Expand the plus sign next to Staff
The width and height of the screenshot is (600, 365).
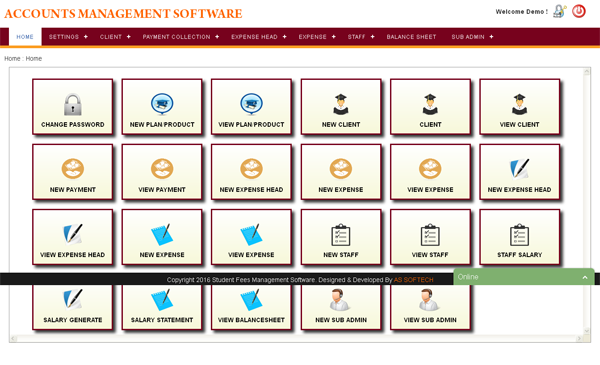click(372, 37)
